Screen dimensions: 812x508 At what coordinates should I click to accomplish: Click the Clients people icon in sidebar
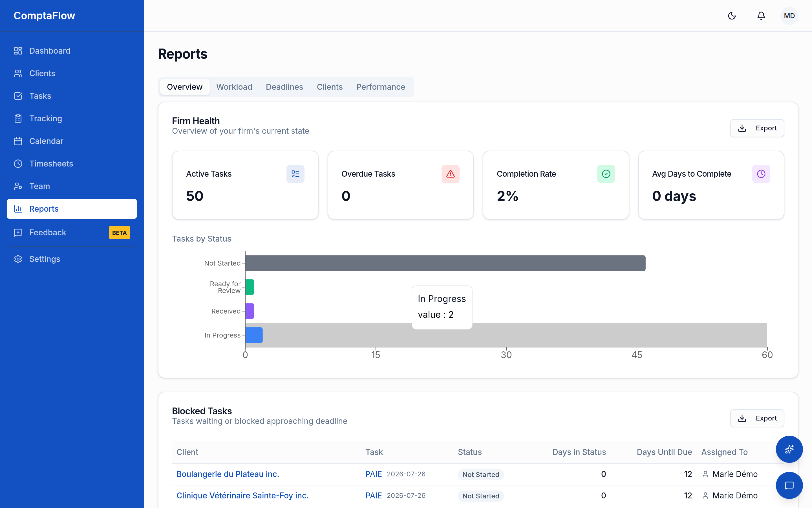tap(18, 73)
